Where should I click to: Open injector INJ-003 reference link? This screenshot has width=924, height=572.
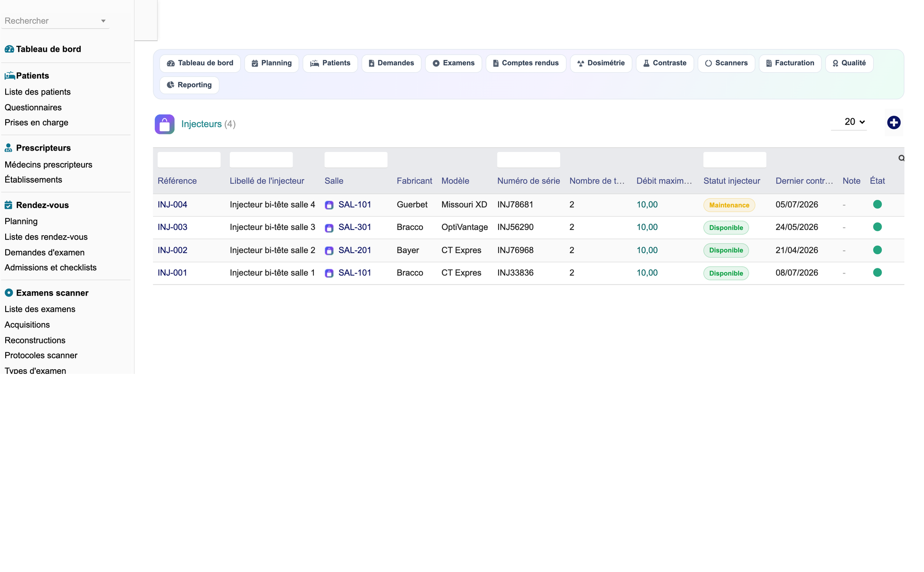(x=172, y=227)
